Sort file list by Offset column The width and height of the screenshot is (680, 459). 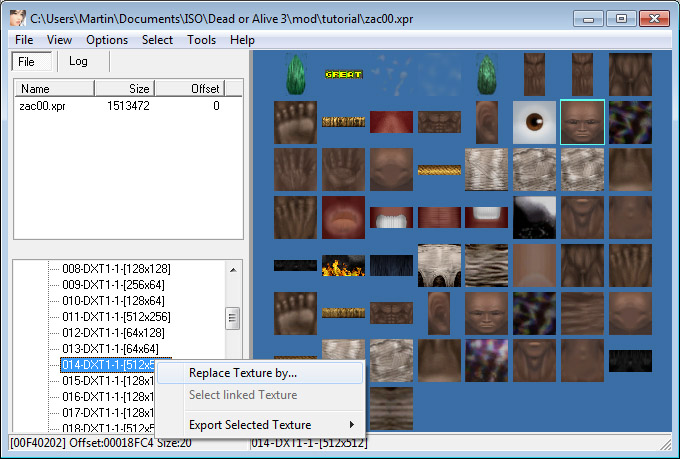(x=190, y=89)
